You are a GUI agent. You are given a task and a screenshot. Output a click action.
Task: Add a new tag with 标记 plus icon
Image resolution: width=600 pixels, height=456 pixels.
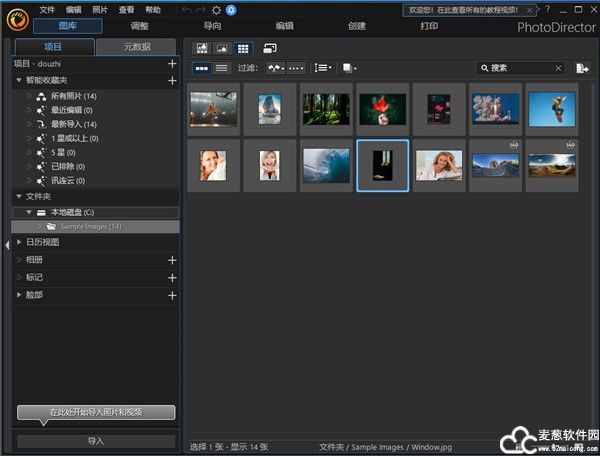(x=172, y=277)
